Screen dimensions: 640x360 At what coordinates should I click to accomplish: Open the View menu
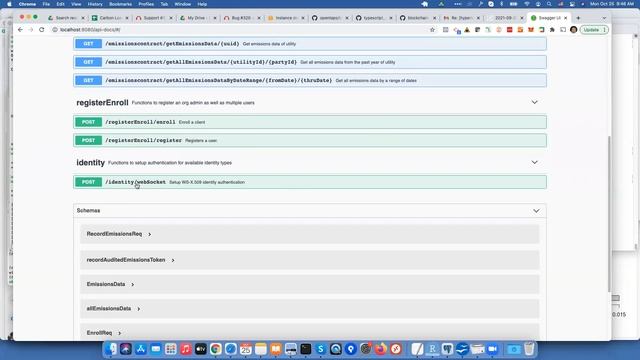76,4
